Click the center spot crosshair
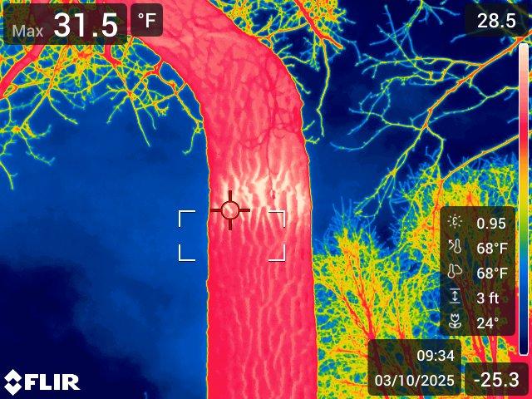532x399 pixels. (x=230, y=210)
